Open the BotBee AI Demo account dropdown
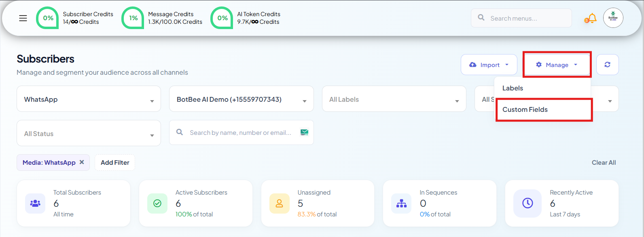 pos(241,99)
